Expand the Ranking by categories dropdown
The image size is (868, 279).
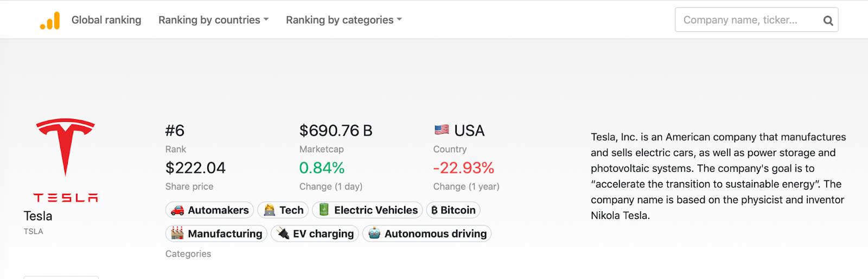pyautogui.click(x=343, y=20)
